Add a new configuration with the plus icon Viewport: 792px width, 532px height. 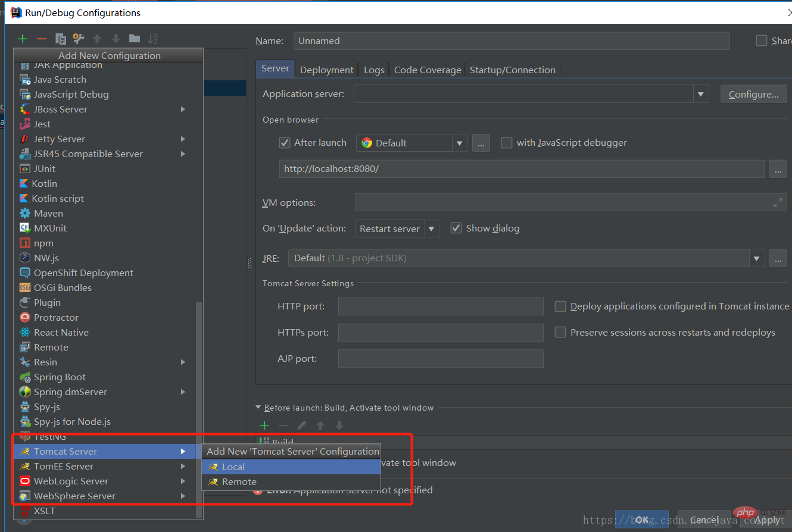coord(23,39)
